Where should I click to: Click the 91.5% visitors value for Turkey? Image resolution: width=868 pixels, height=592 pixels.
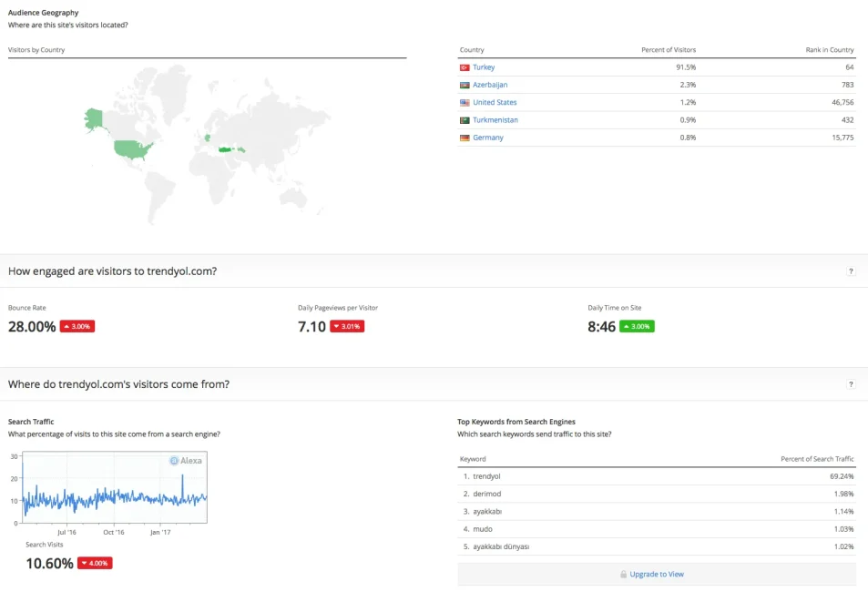[x=686, y=67]
